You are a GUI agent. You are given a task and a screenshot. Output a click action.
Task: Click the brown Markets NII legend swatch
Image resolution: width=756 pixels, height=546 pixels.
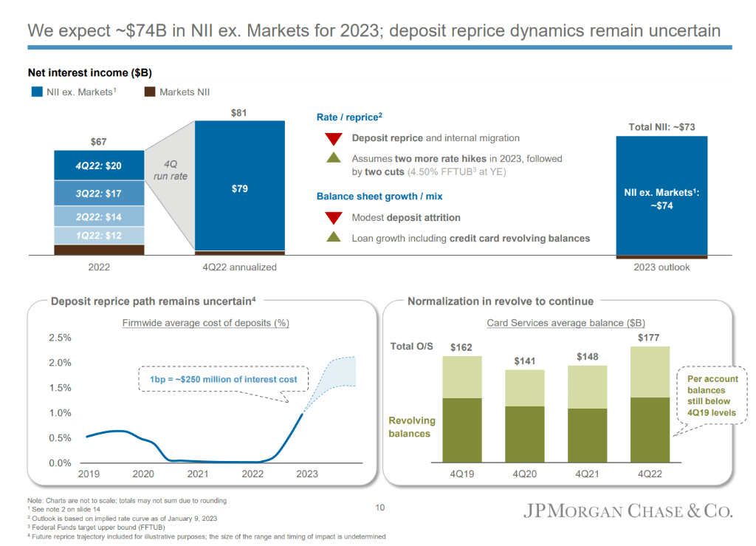click(150, 92)
